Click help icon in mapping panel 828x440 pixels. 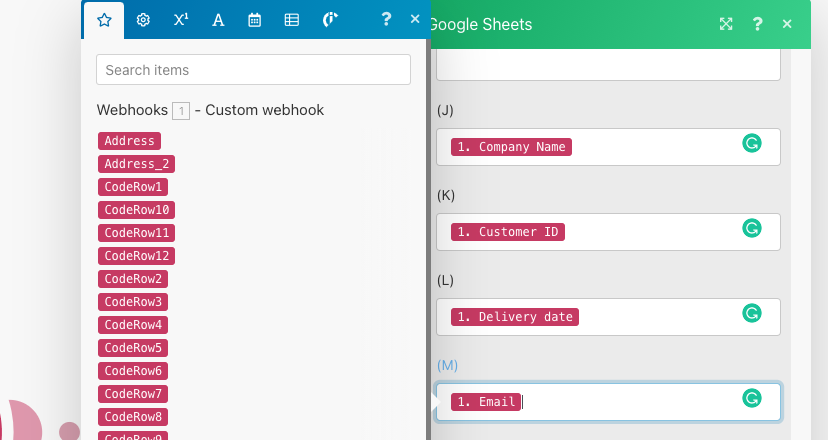pos(386,20)
